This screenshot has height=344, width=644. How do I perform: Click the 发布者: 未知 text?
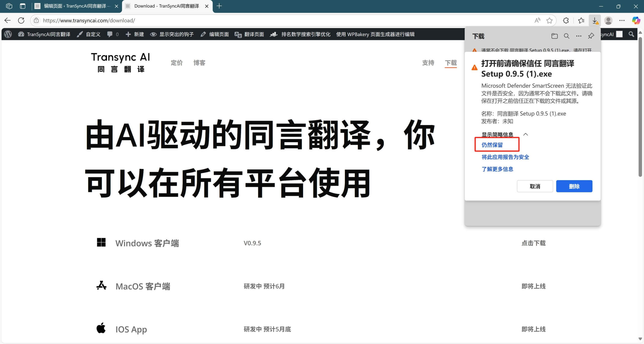497,121
